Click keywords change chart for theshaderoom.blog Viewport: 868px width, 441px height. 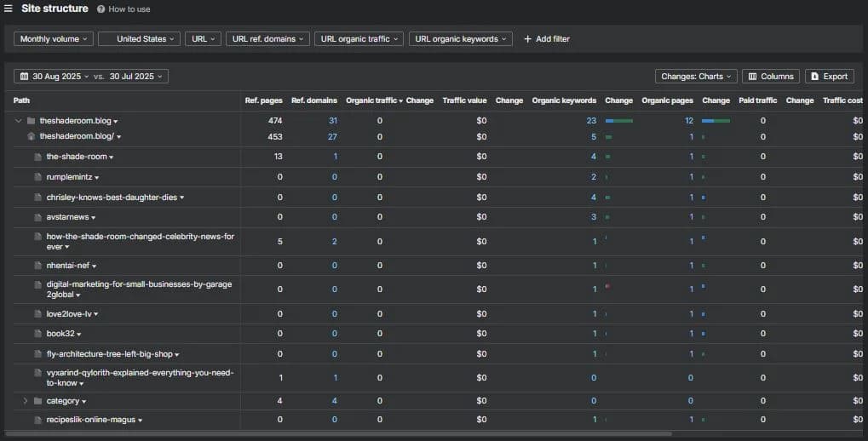pos(619,121)
